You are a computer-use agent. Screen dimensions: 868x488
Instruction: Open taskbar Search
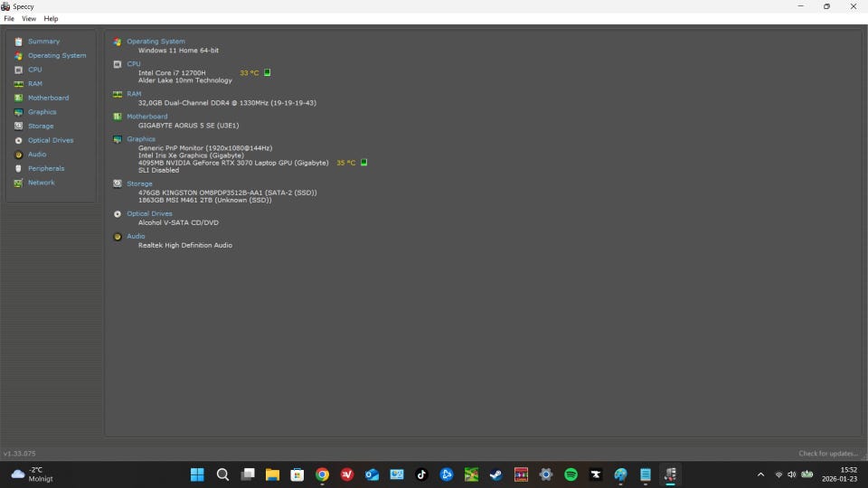pos(222,474)
